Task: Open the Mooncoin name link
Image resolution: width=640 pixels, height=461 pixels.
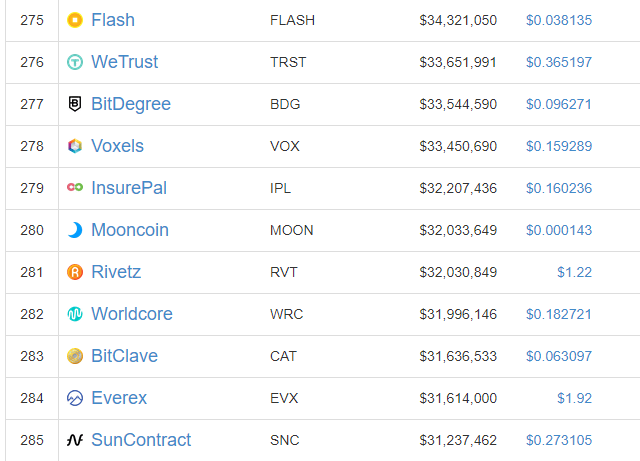Action: [x=130, y=230]
